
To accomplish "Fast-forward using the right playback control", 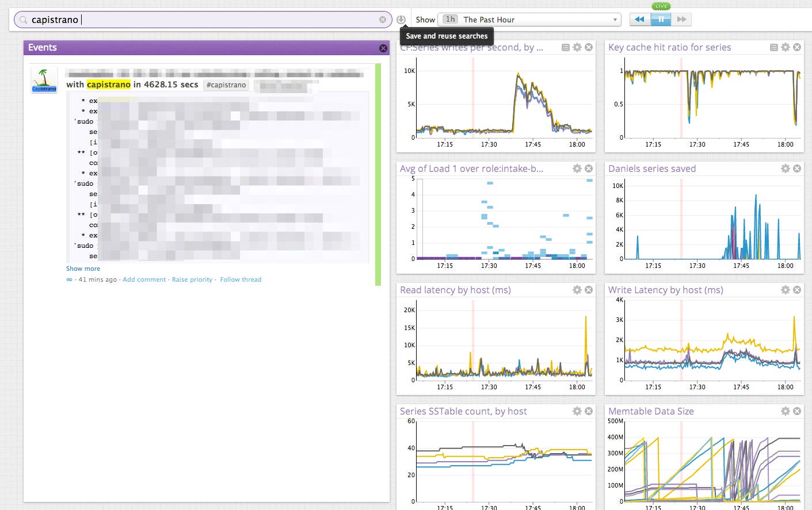I will click(x=681, y=19).
